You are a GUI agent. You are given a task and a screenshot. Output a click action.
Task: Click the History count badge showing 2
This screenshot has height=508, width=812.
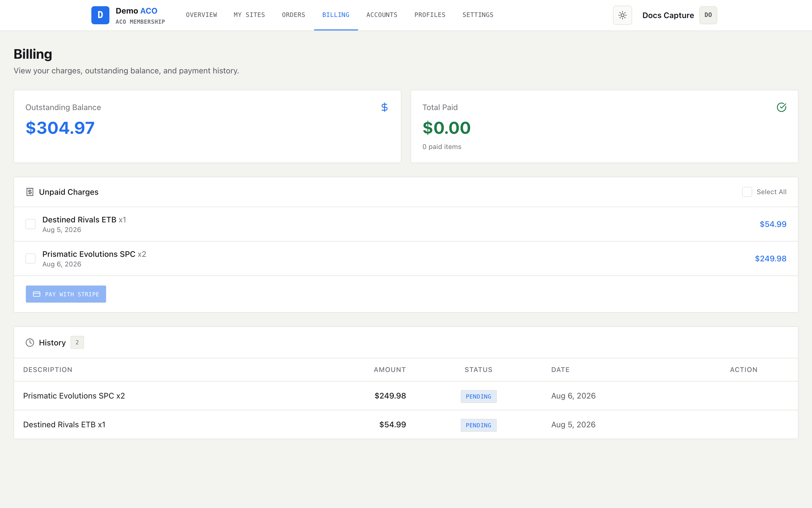click(77, 342)
